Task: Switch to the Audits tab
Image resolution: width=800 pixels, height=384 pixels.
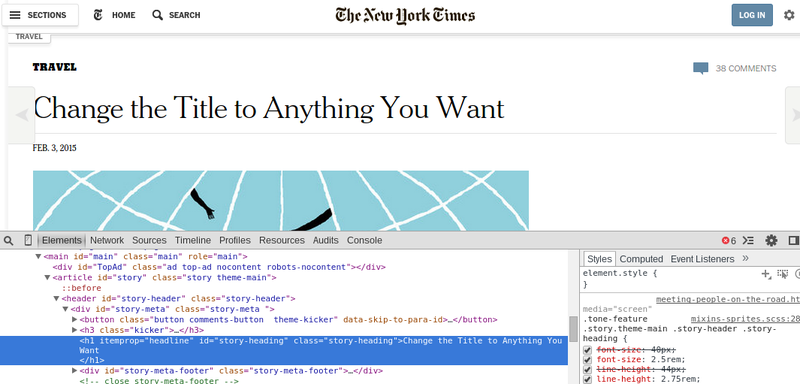Action: [326, 240]
